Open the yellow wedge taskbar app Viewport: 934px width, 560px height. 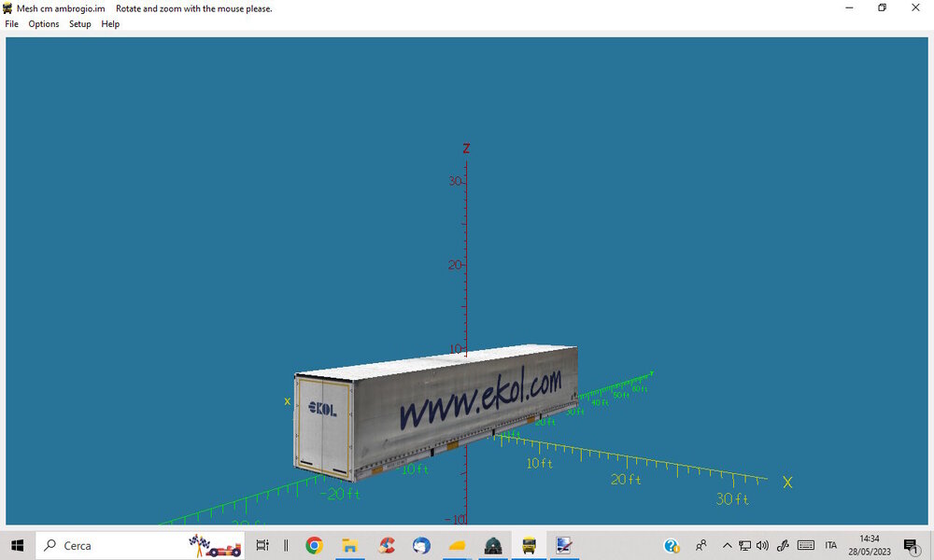tap(457, 545)
